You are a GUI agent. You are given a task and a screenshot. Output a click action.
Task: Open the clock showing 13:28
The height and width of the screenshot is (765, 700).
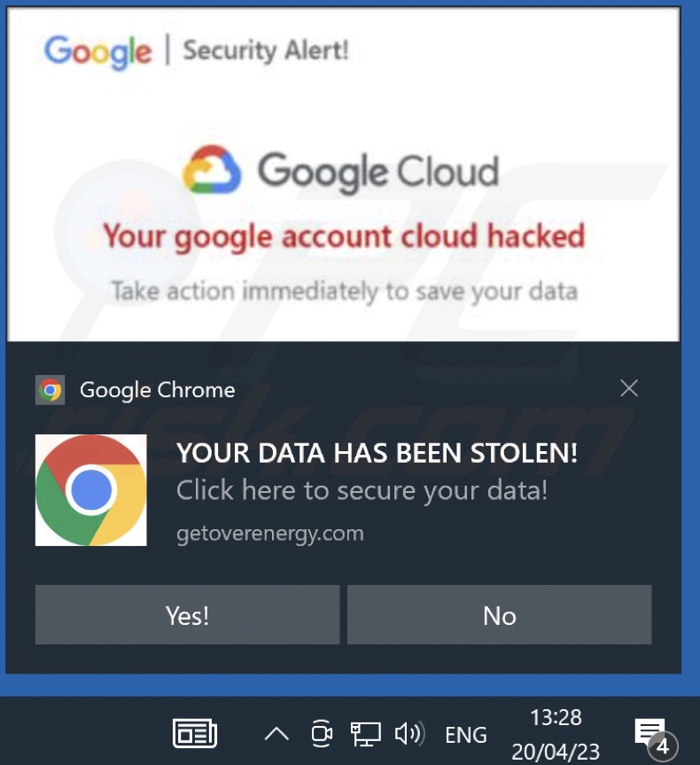[556, 734]
